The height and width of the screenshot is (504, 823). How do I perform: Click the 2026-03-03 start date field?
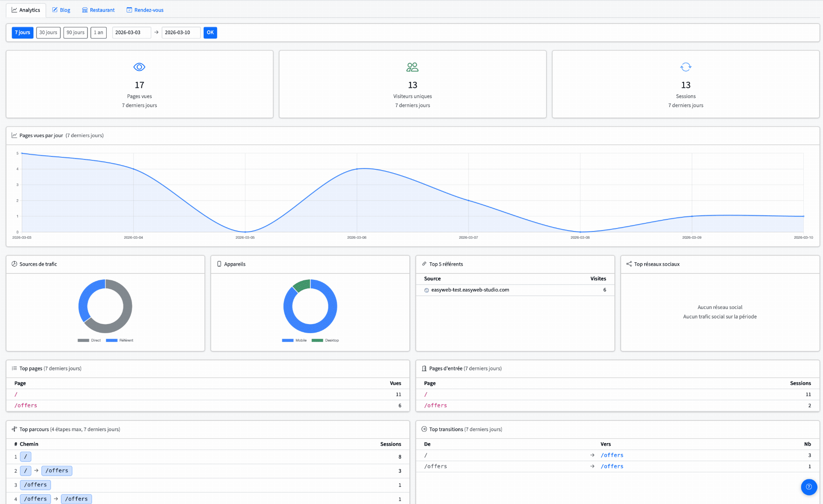coord(131,32)
